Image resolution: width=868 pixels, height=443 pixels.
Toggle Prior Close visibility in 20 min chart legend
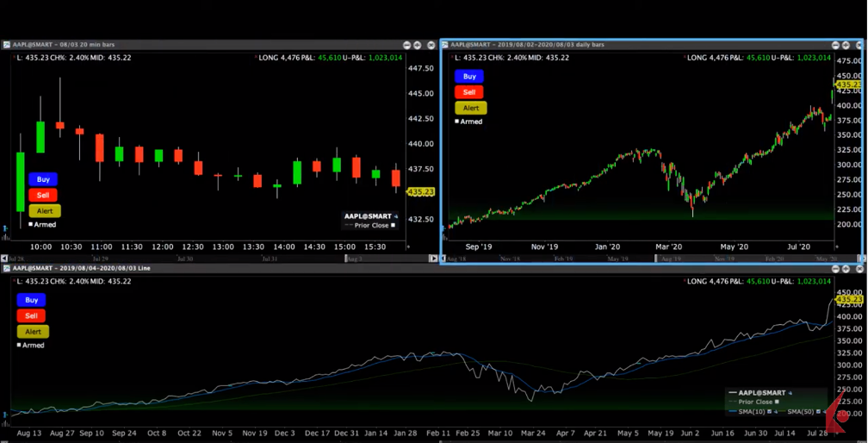click(x=394, y=225)
